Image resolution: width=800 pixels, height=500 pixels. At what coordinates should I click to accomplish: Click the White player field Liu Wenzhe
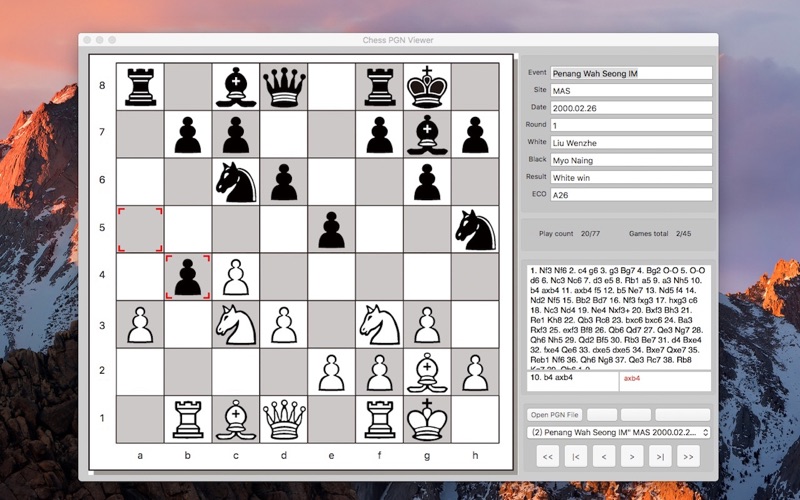[631, 143]
